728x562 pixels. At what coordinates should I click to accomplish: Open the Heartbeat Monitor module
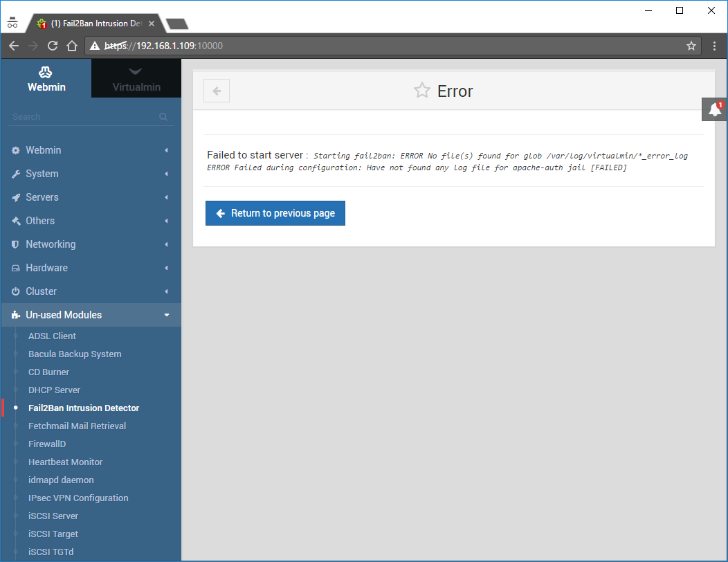(x=66, y=462)
